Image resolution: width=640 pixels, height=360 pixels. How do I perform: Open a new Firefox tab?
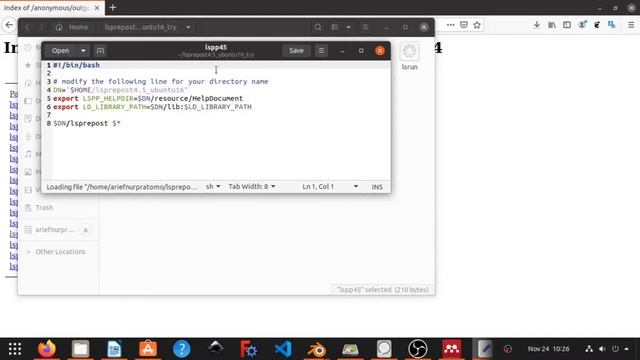[x=113, y=7]
